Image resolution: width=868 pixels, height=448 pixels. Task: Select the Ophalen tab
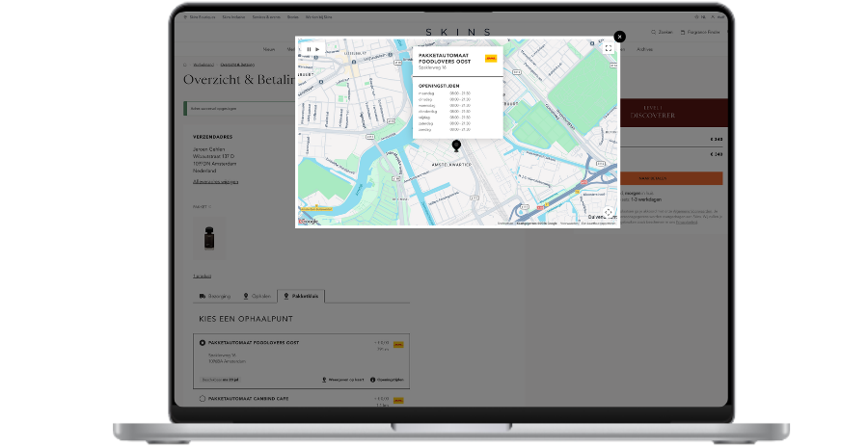coord(257,297)
